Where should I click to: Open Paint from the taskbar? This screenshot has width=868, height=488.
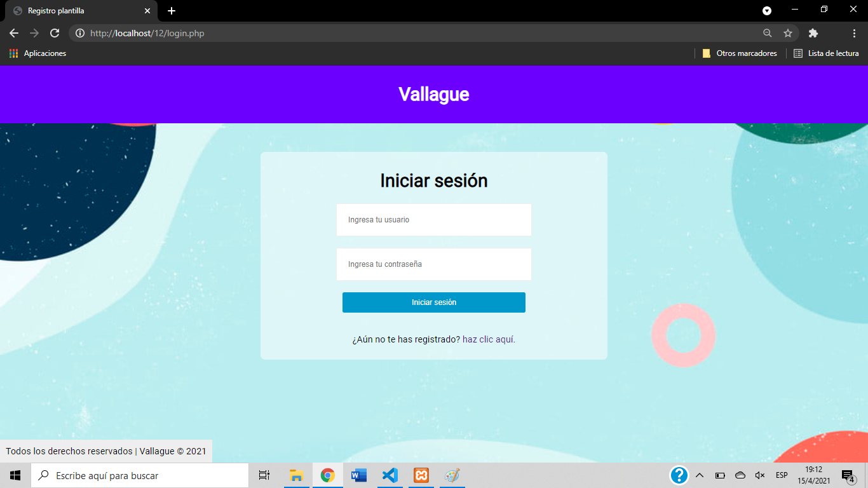coord(452,475)
